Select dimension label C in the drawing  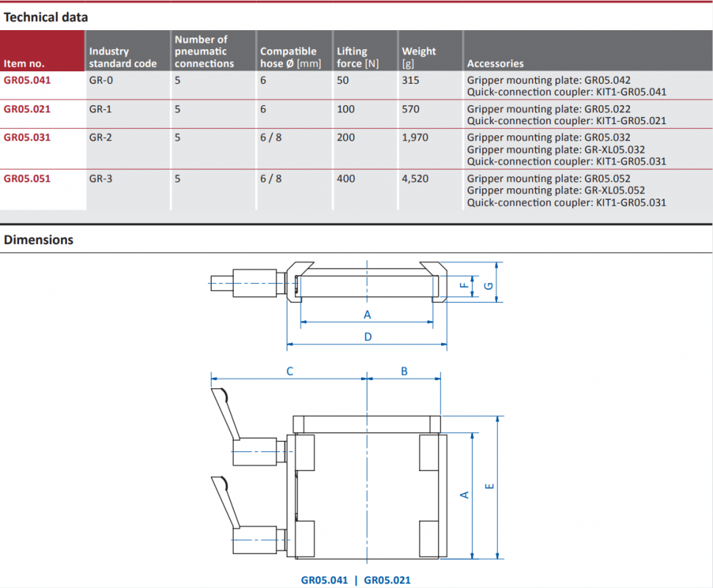[x=290, y=371]
